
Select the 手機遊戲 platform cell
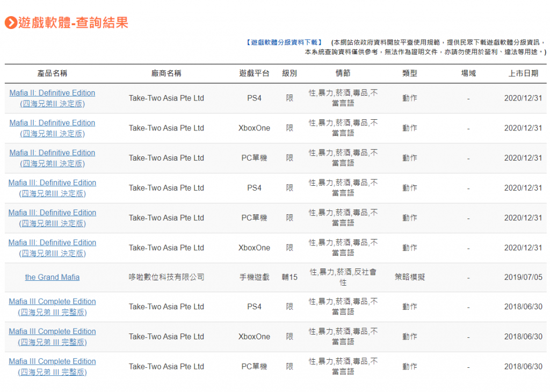tap(254, 277)
